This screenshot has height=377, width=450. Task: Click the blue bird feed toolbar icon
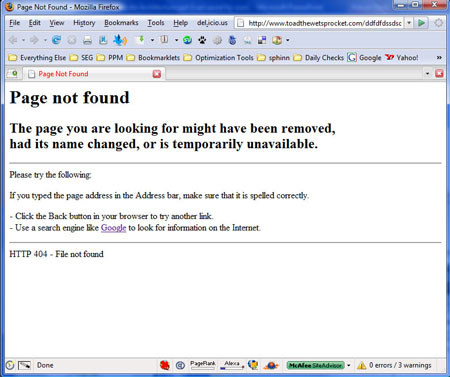pyautogui.click(x=120, y=40)
